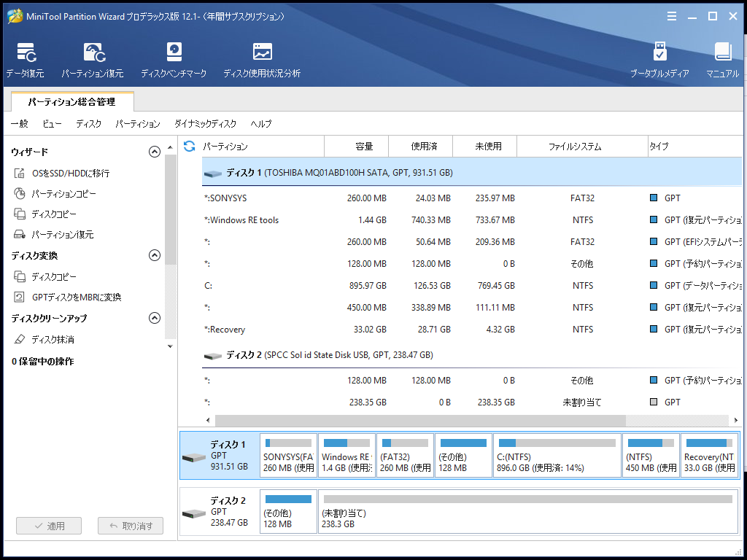Click the 取り消す (Undo) button

pos(131,526)
